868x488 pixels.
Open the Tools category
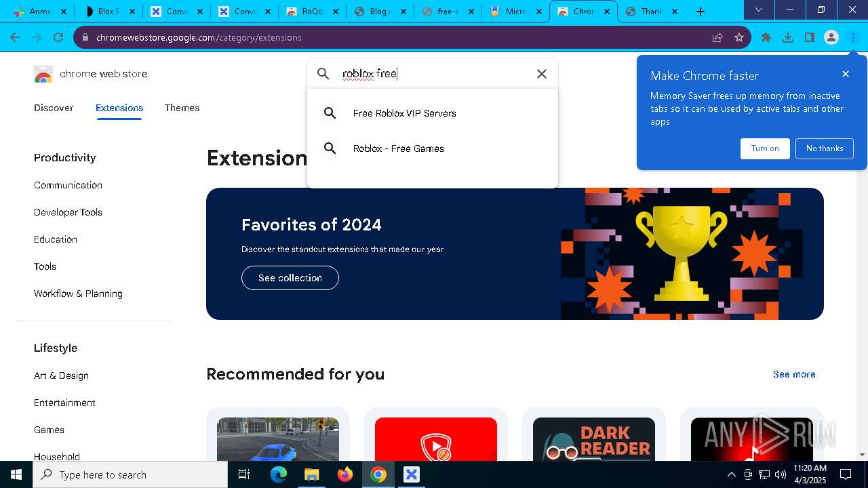[45, 266]
